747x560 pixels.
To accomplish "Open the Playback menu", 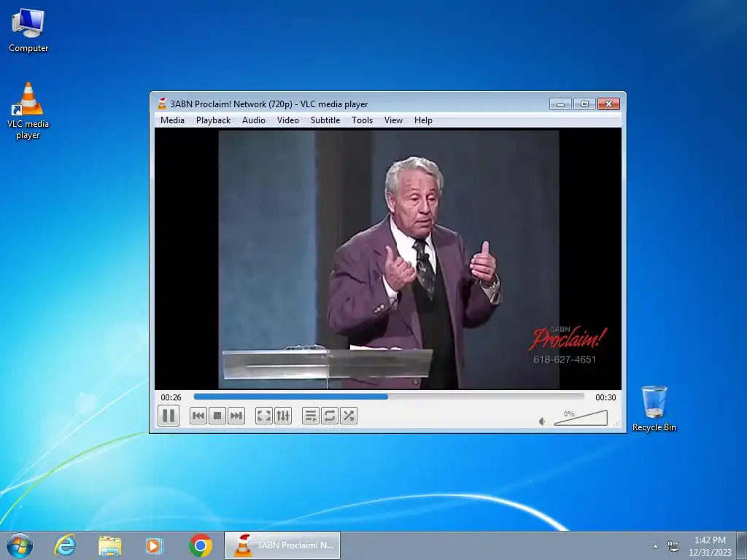I will (x=214, y=120).
